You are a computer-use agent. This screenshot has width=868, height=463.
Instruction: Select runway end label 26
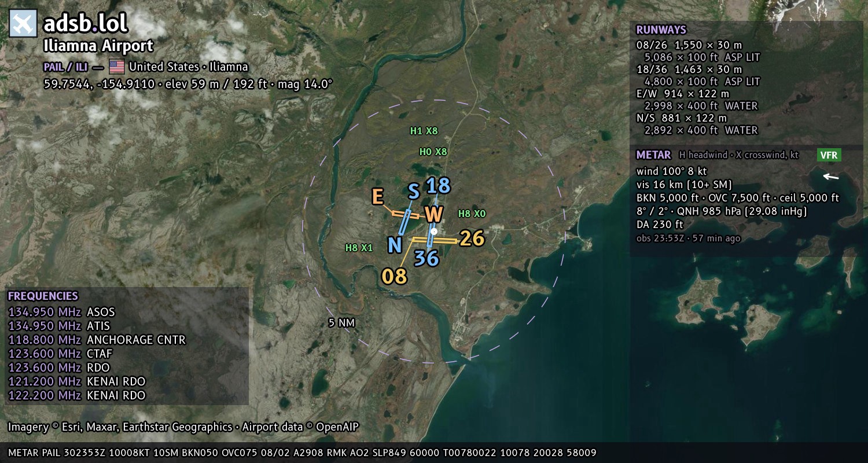click(472, 238)
